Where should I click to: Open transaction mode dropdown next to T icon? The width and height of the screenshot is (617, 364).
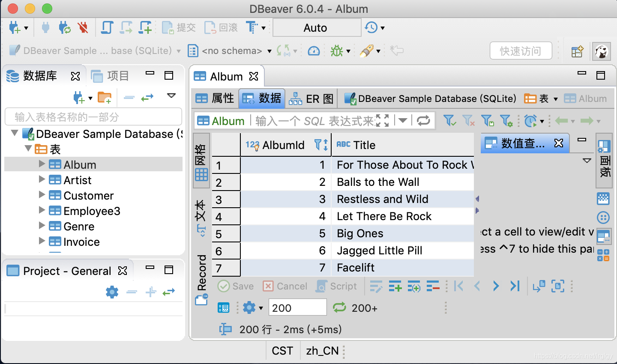(264, 28)
